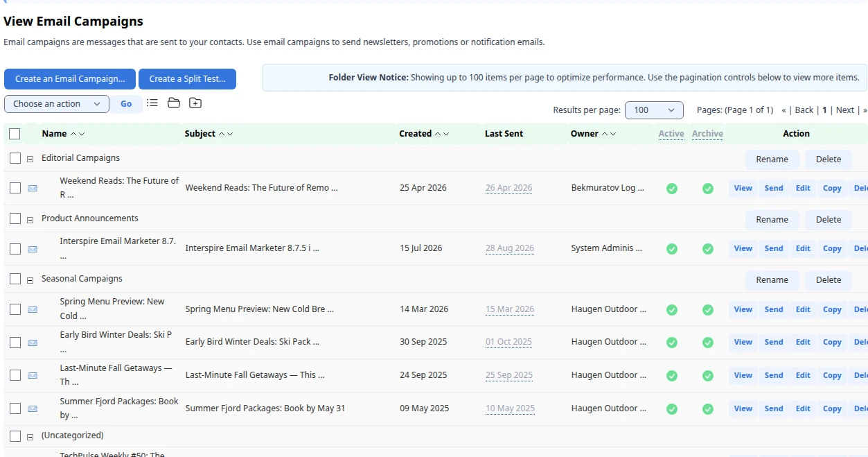868x457 pixels.
Task: Click last sent date 01 Oct 2025
Action: click(508, 342)
